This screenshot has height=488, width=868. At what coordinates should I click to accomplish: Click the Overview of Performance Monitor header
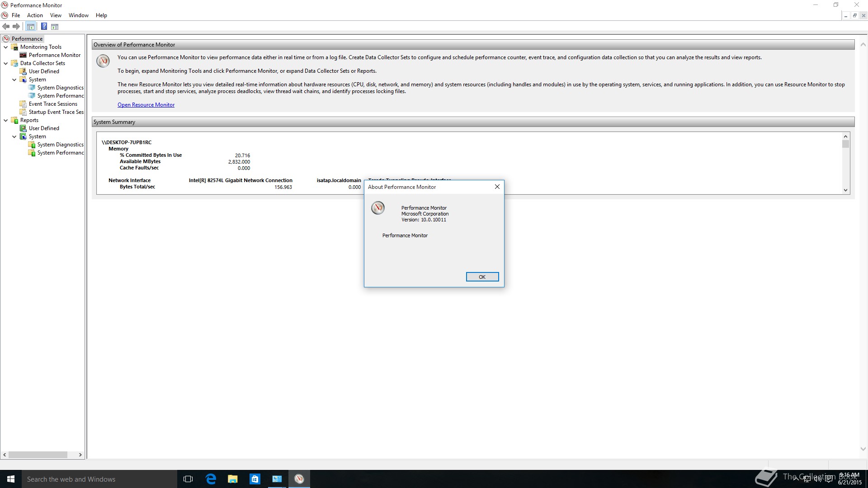[x=473, y=45]
